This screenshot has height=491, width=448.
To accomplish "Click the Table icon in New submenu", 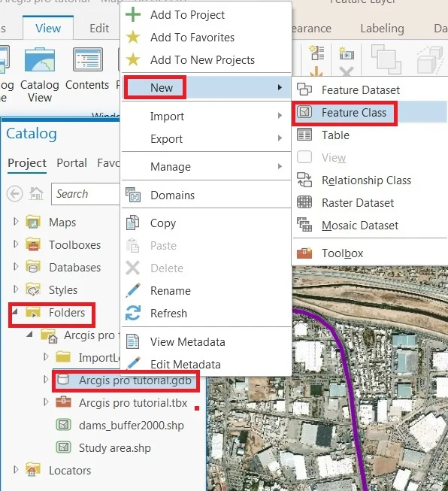I will pos(304,135).
